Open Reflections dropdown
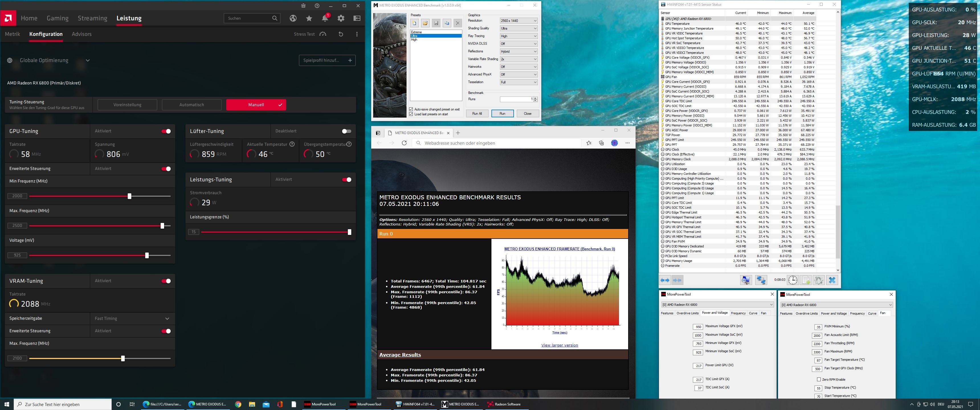This screenshot has width=980, height=410. 519,51
